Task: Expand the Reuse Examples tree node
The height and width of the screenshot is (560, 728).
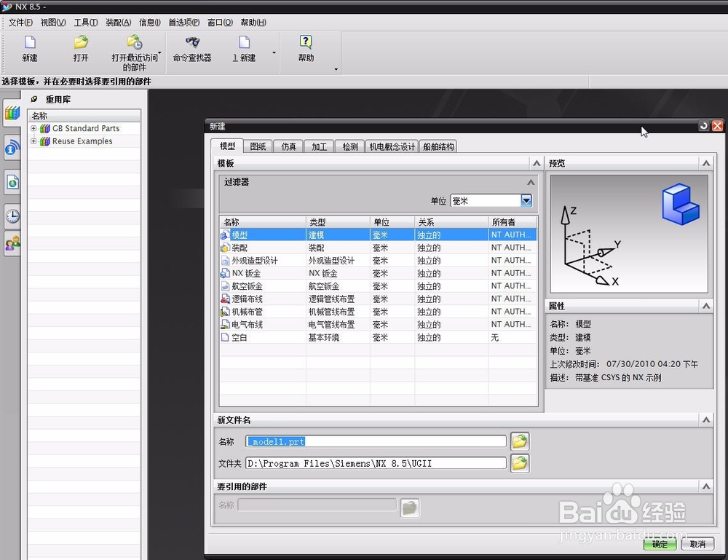Action: tap(33, 141)
